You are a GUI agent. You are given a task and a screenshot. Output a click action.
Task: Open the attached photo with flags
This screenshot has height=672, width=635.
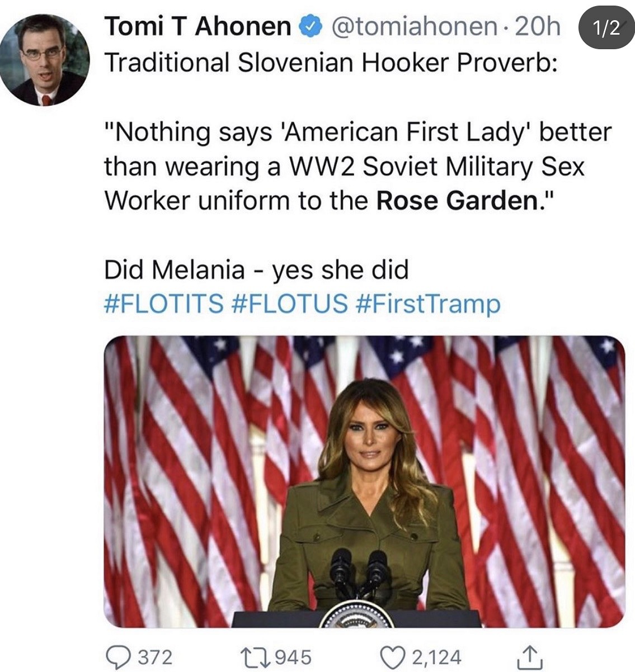click(364, 481)
